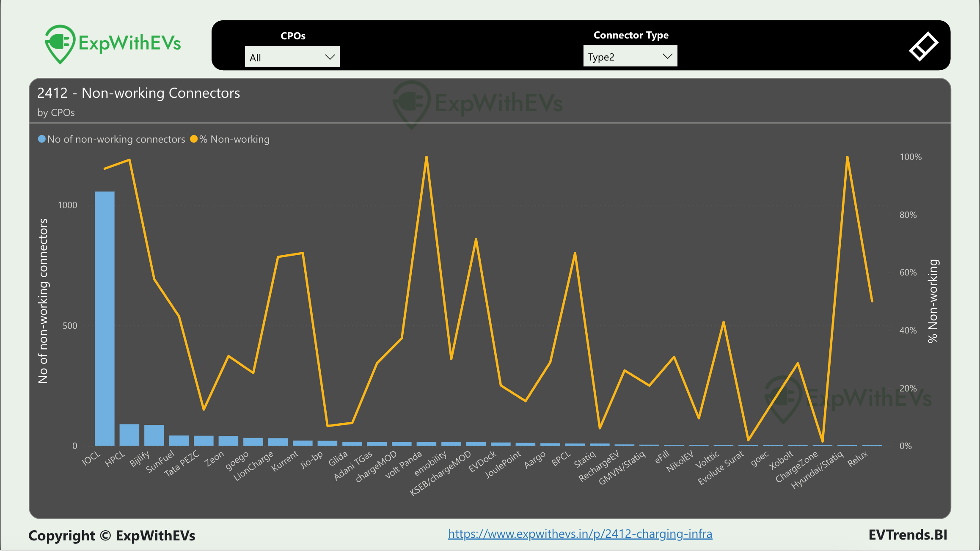The image size is (980, 551).
Task: Click the EVDock axis label
Action: [x=483, y=462]
